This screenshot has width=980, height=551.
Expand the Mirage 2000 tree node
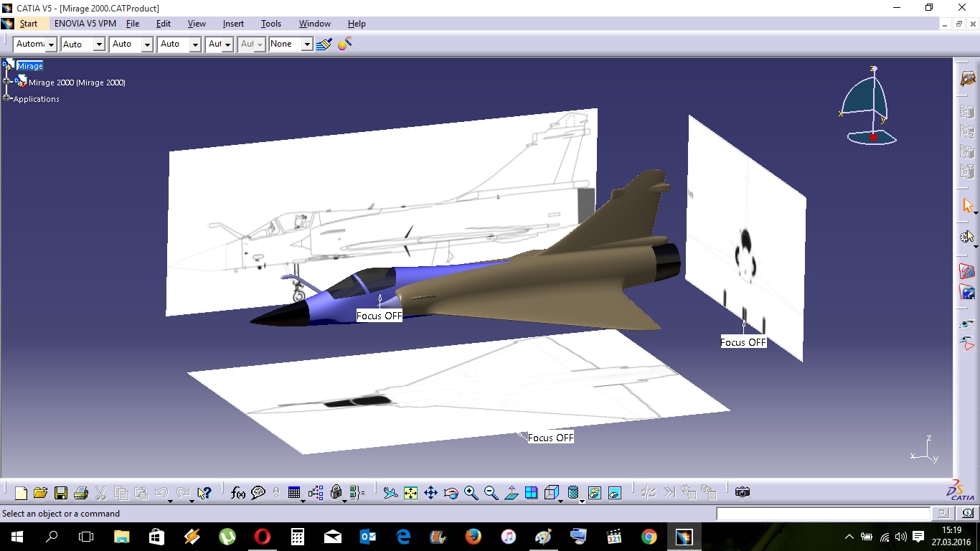7,82
